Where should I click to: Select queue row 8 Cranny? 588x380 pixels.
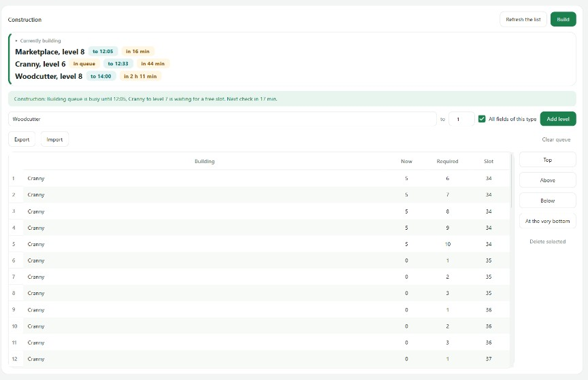(x=259, y=293)
